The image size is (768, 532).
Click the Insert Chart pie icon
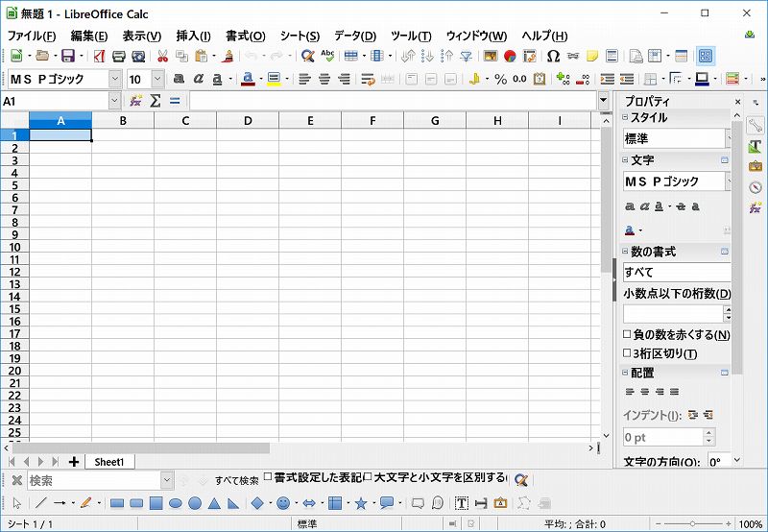click(510, 57)
